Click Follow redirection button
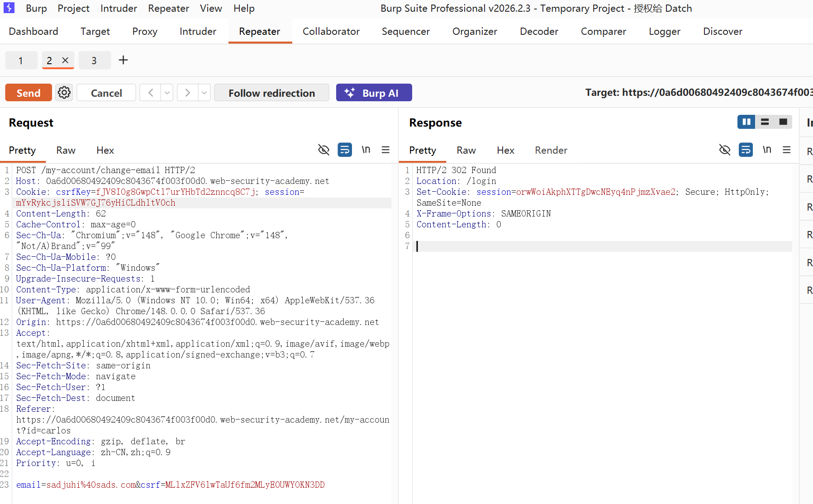 click(x=271, y=93)
